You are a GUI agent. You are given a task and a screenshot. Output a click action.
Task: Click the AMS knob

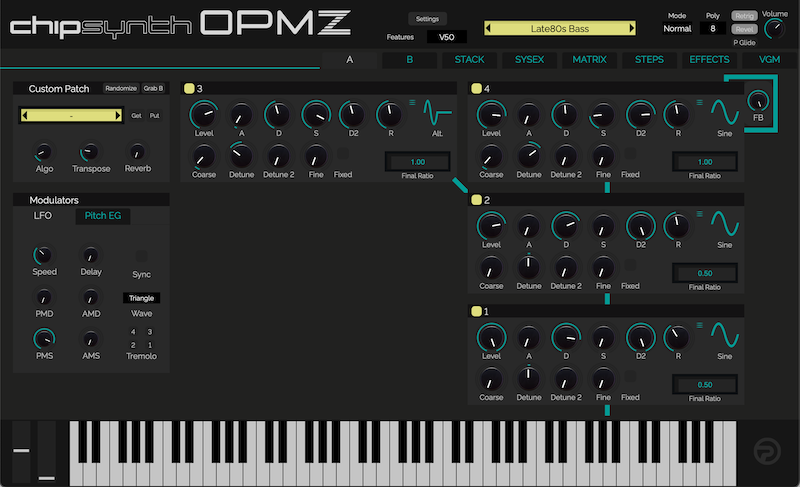point(91,339)
